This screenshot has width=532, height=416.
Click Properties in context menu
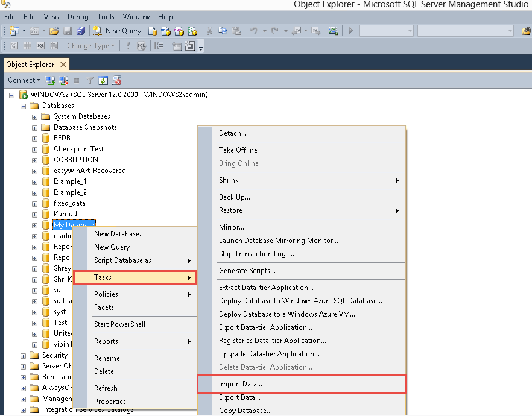135,402
